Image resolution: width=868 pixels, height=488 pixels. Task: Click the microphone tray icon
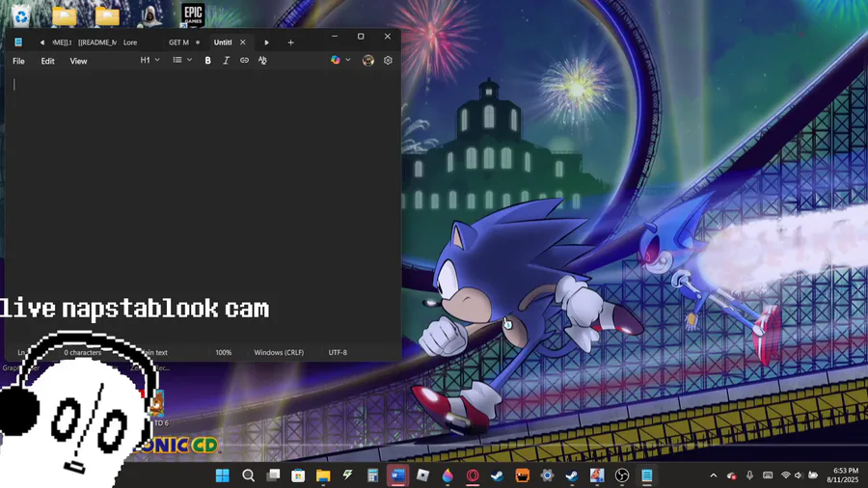coord(749,475)
